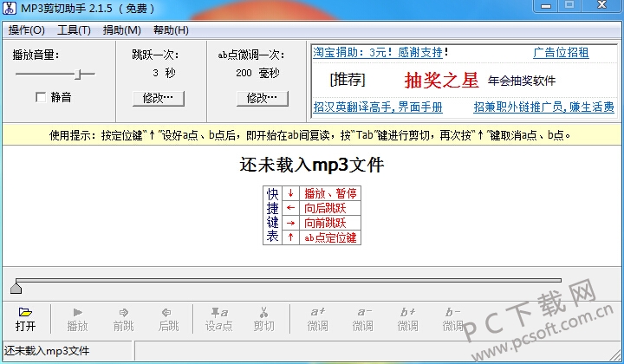The width and height of the screenshot is (624, 364).
Task: Click 修改 button under 跳跃一次
Action: pyautogui.click(x=159, y=98)
